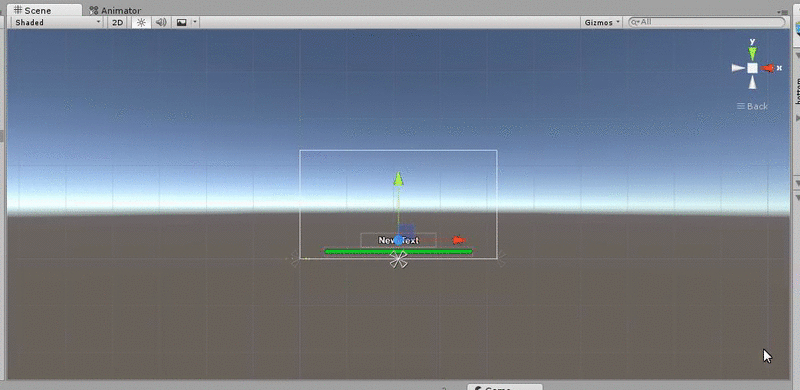Click the green Y-axis move arrow handle
This screenshot has height=390, width=800.
pos(398,179)
